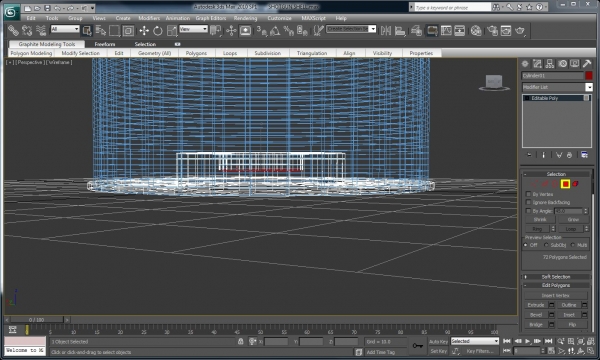Viewport: 600px width, 360px height.
Task: Open the Curve Editor icon
Action: pos(446,30)
